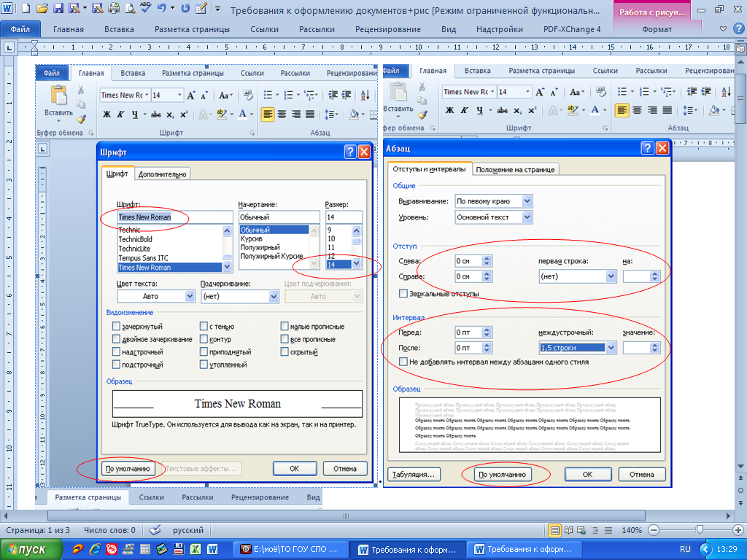Click the пуск Start button on the taskbar
Screen dimensions: 747x560
[31, 550]
